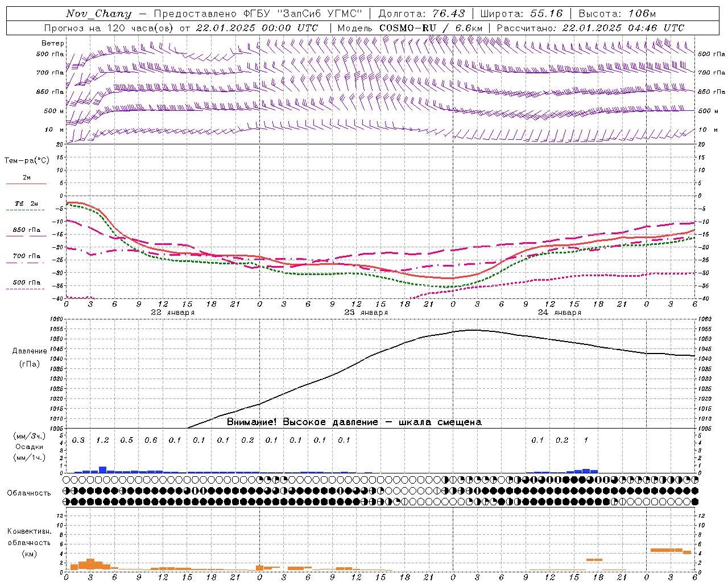The width and height of the screenshot is (728, 582).
Task: Click the "0.6" three-hour precipitation value
Action: tap(151, 440)
